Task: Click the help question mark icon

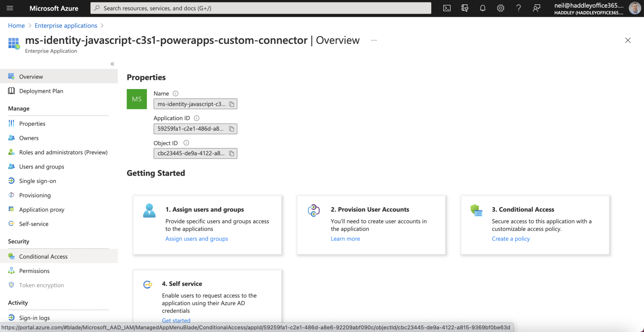Action: click(518, 8)
